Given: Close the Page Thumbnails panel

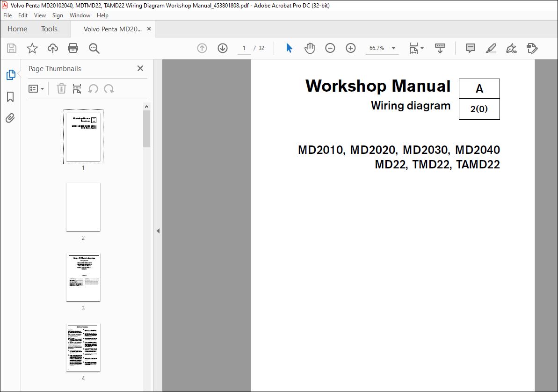Looking at the screenshot, I should tap(140, 68).
